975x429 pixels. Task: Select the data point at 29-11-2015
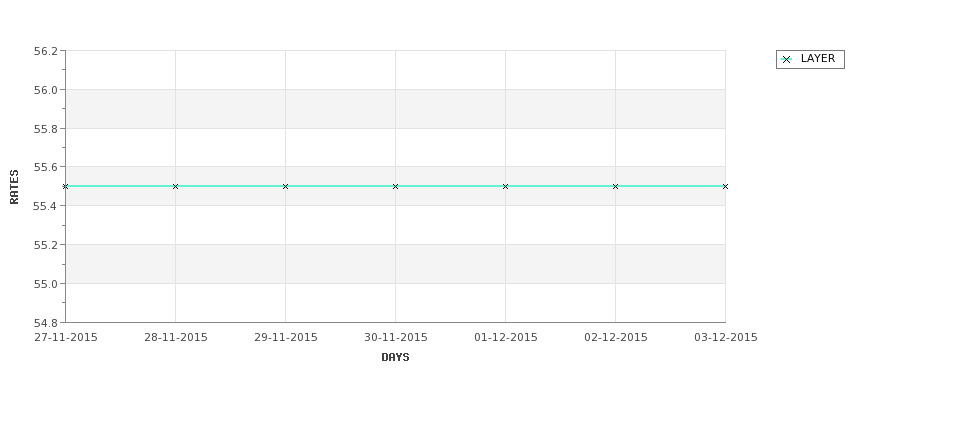[x=285, y=186]
